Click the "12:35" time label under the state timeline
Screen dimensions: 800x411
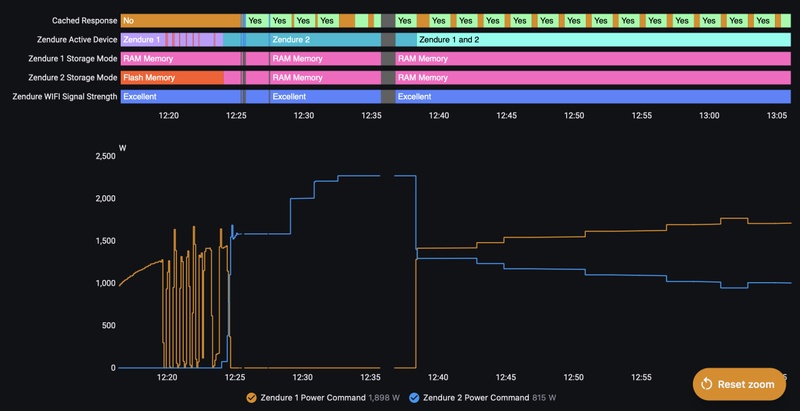pyautogui.click(x=371, y=116)
